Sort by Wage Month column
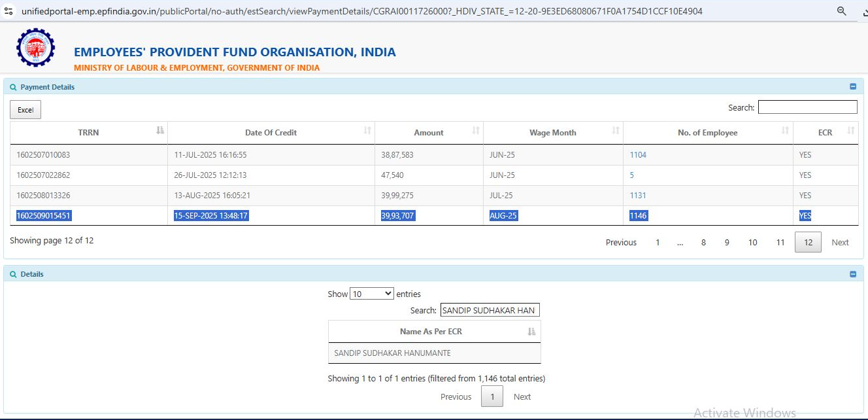The width and height of the screenshot is (868, 420). pos(552,132)
